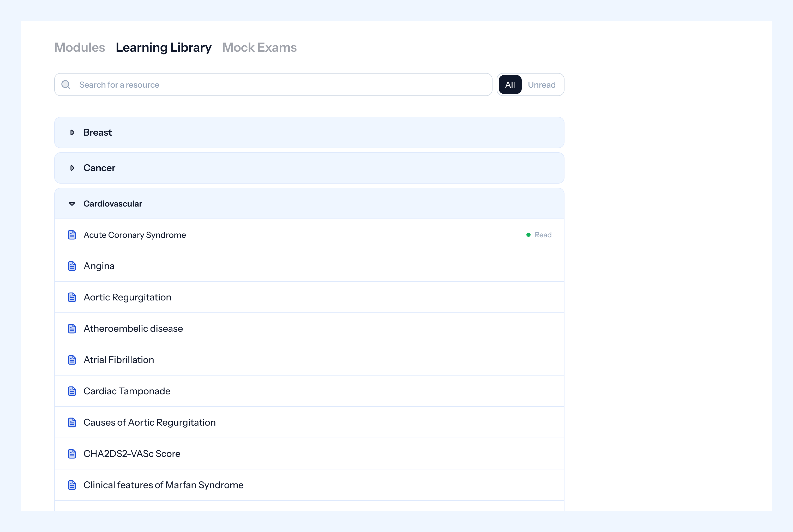The height and width of the screenshot is (532, 793).
Task: Click the magnifying glass search icon
Action: point(66,84)
